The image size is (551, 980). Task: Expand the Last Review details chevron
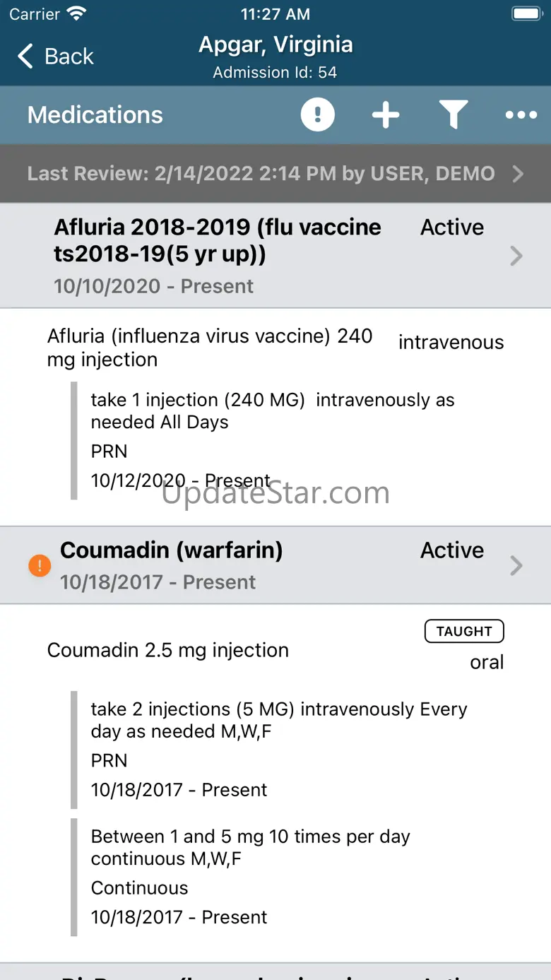518,174
